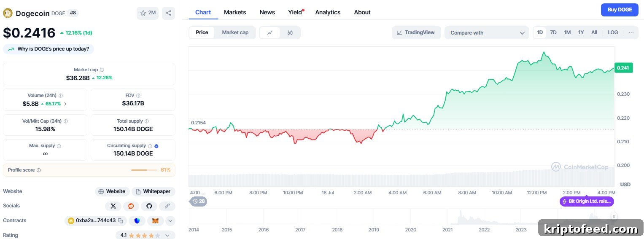Open TradingView chart button
This screenshot has width=644, height=239.
point(416,32)
